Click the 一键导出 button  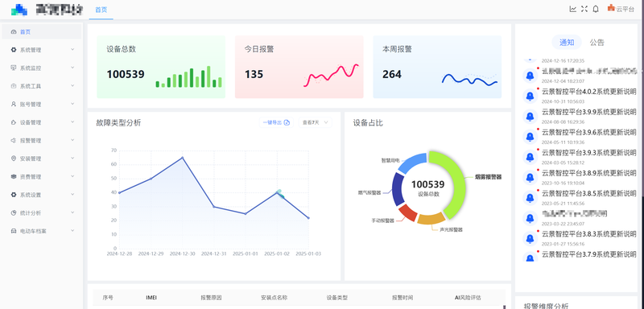(276, 122)
